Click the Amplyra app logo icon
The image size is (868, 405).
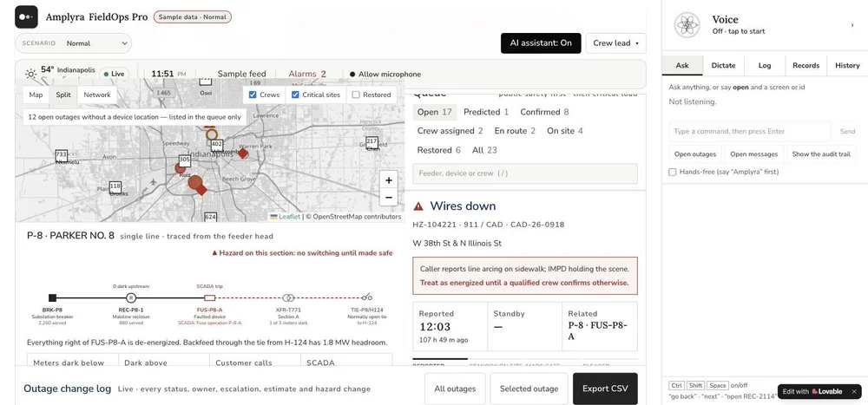pos(26,17)
